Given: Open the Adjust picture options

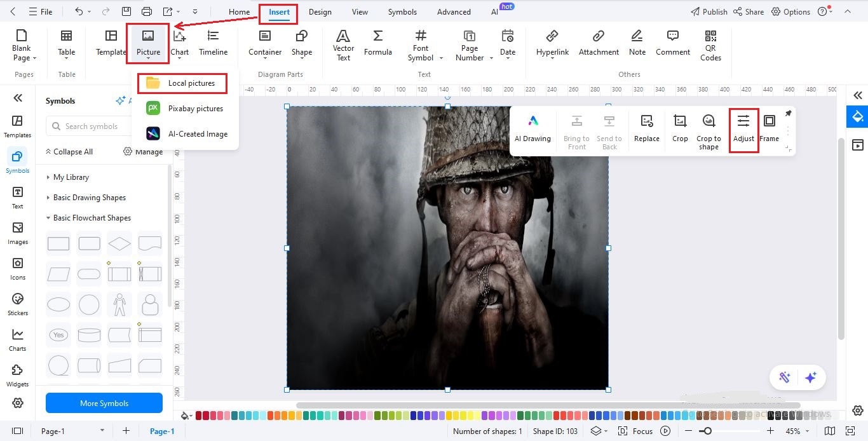Looking at the screenshot, I should [743, 129].
